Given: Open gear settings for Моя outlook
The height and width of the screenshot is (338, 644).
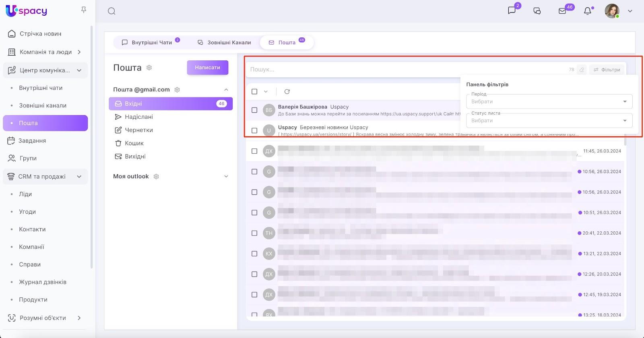Looking at the screenshot, I should [x=156, y=177].
